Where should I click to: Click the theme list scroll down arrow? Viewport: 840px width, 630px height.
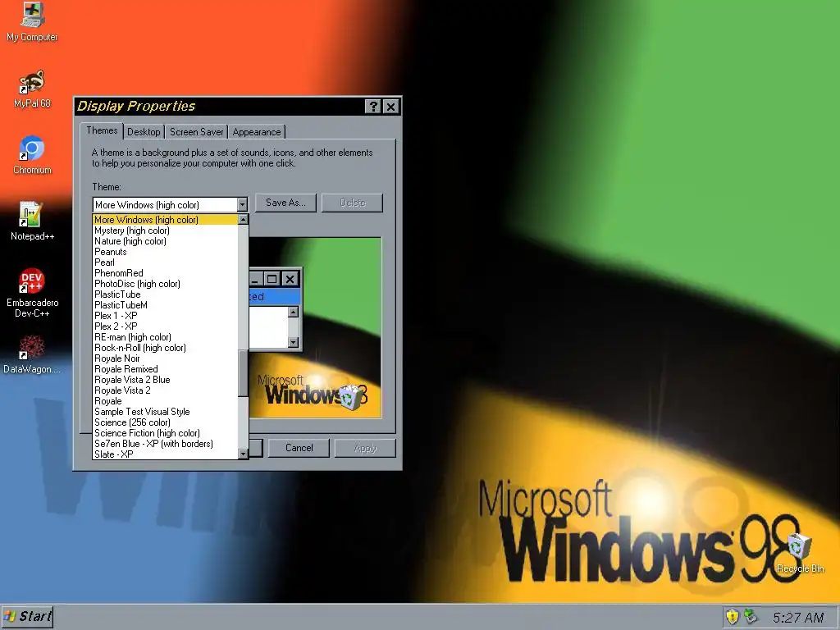click(243, 454)
